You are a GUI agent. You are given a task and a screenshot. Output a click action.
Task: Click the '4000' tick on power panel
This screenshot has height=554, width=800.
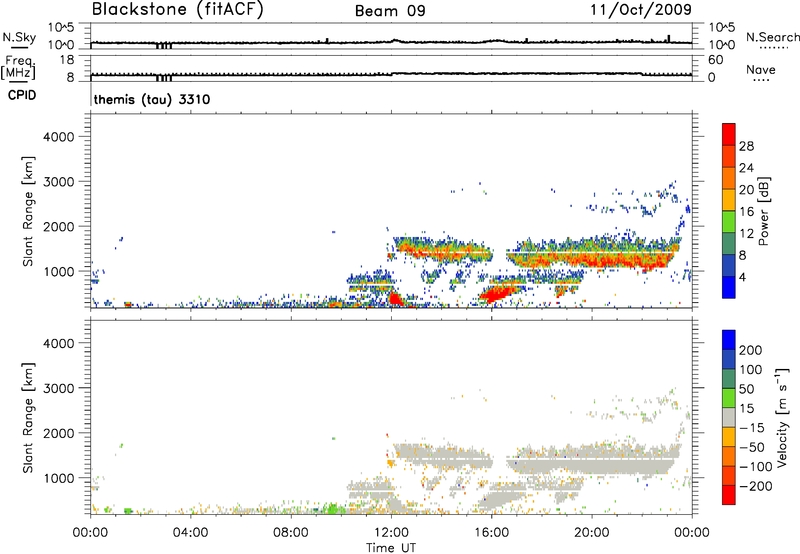(x=59, y=137)
